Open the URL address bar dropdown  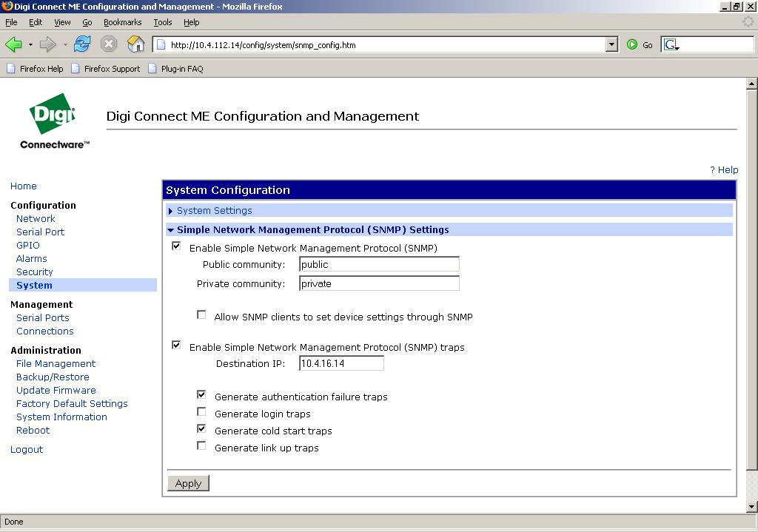pyautogui.click(x=611, y=45)
